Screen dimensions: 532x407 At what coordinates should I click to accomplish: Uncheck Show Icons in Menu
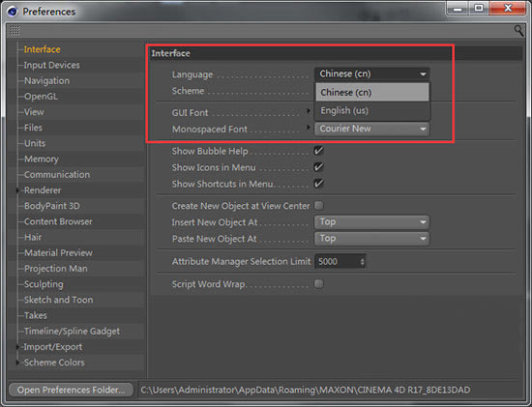[x=318, y=167]
